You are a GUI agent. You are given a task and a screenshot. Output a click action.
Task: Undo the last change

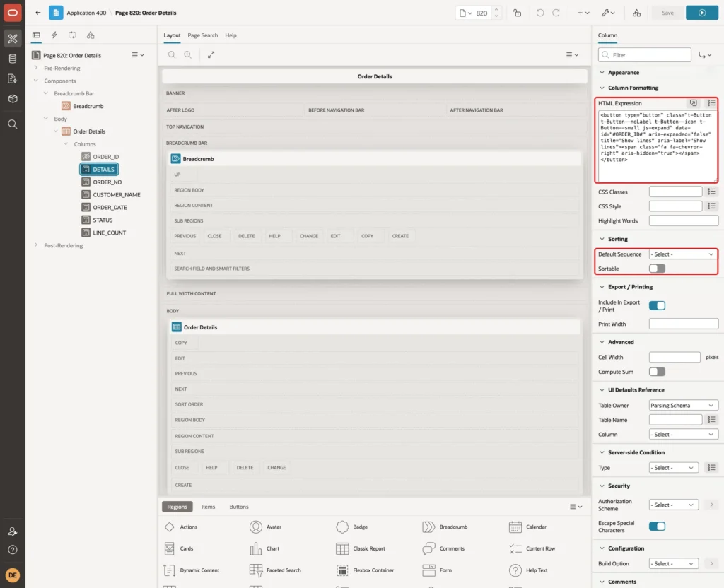tap(539, 13)
